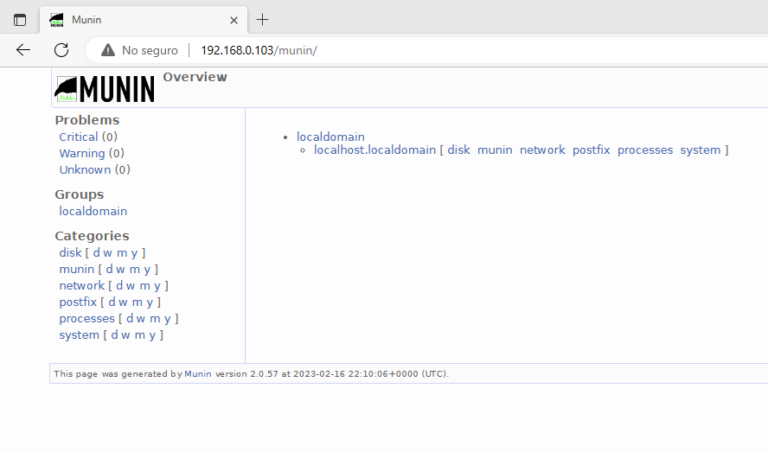
Task: Reload the page with the refresh icon
Action: 61,50
